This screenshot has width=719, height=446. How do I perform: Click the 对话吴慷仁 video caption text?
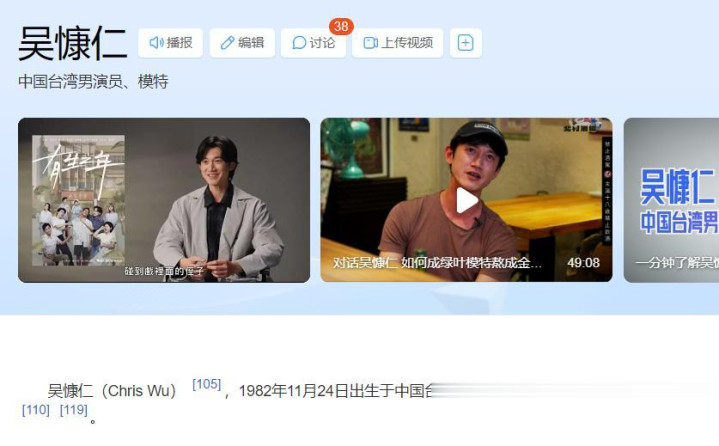point(437,263)
